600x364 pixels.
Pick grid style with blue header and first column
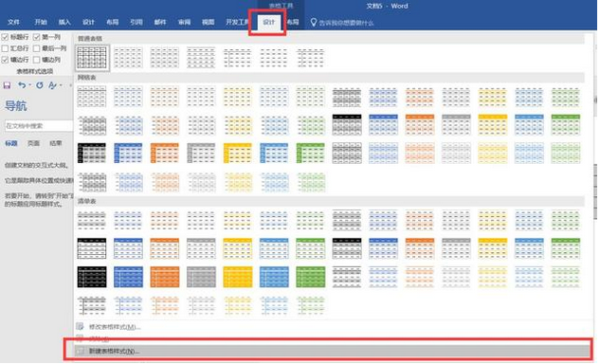coord(128,154)
